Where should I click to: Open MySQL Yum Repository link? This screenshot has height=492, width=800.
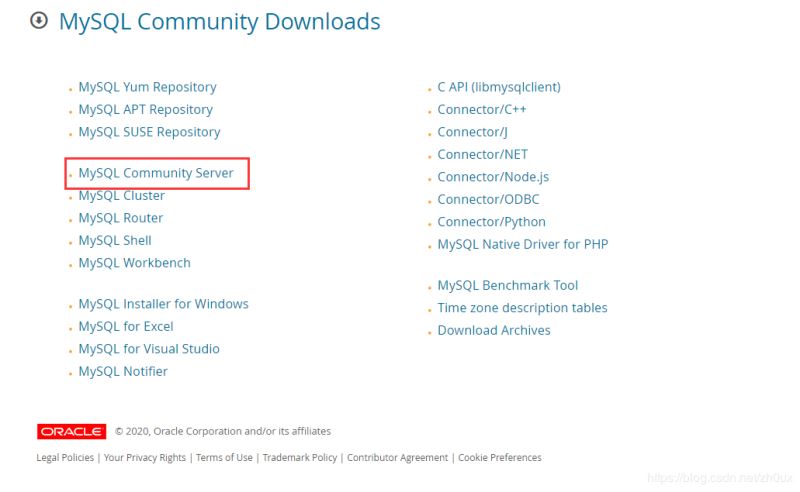click(147, 87)
